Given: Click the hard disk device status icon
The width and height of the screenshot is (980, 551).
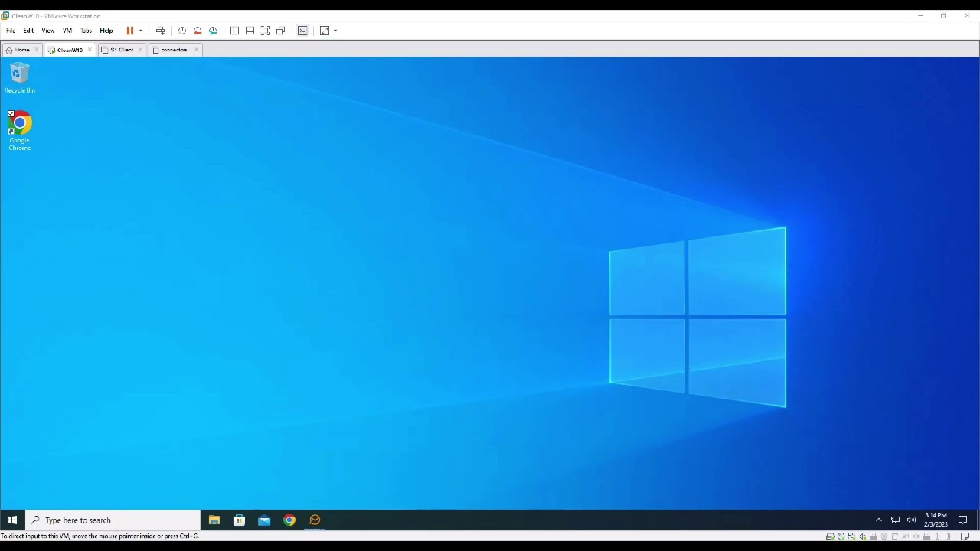Looking at the screenshot, I should 830,536.
